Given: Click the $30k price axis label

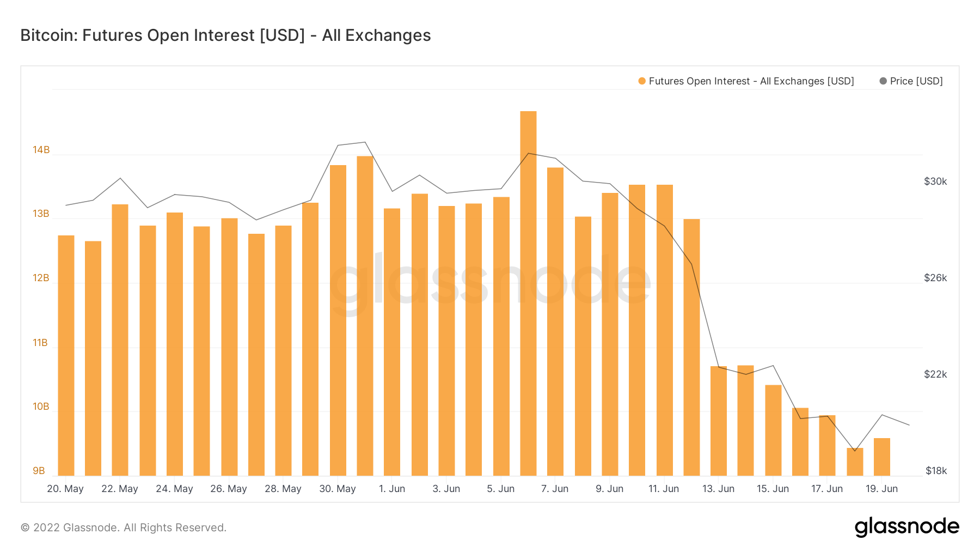Looking at the screenshot, I should [935, 181].
